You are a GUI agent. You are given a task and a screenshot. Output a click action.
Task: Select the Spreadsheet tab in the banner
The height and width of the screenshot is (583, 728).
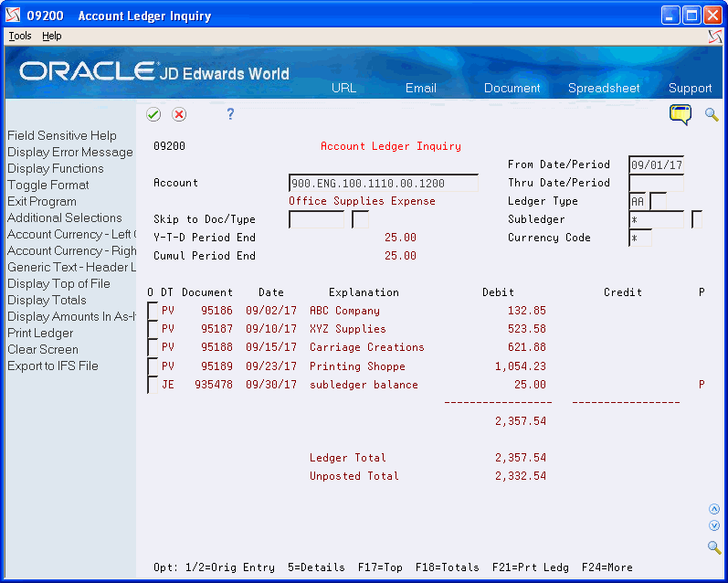[604, 88]
